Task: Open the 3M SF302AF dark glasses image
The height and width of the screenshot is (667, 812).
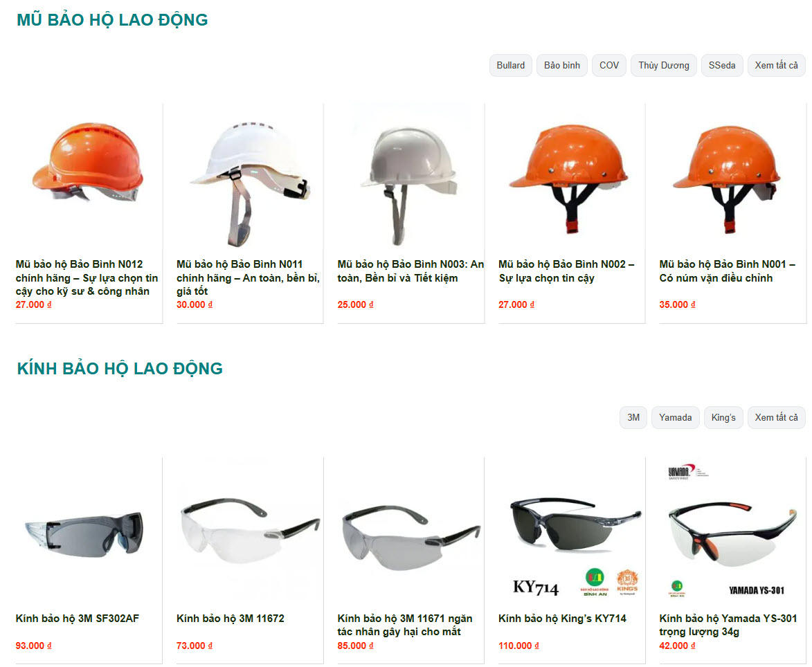Action: pos(89,531)
